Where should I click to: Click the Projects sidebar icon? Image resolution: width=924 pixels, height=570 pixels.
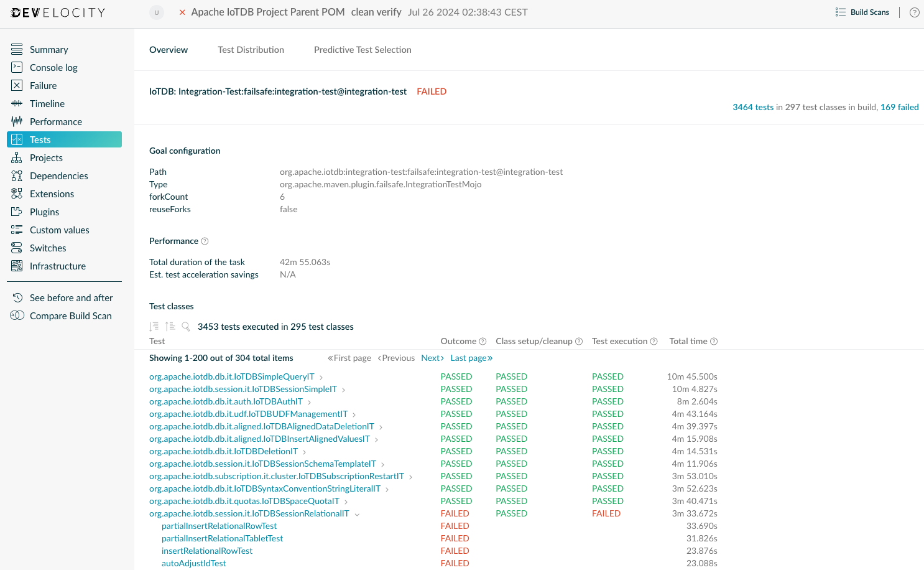tap(17, 157)
